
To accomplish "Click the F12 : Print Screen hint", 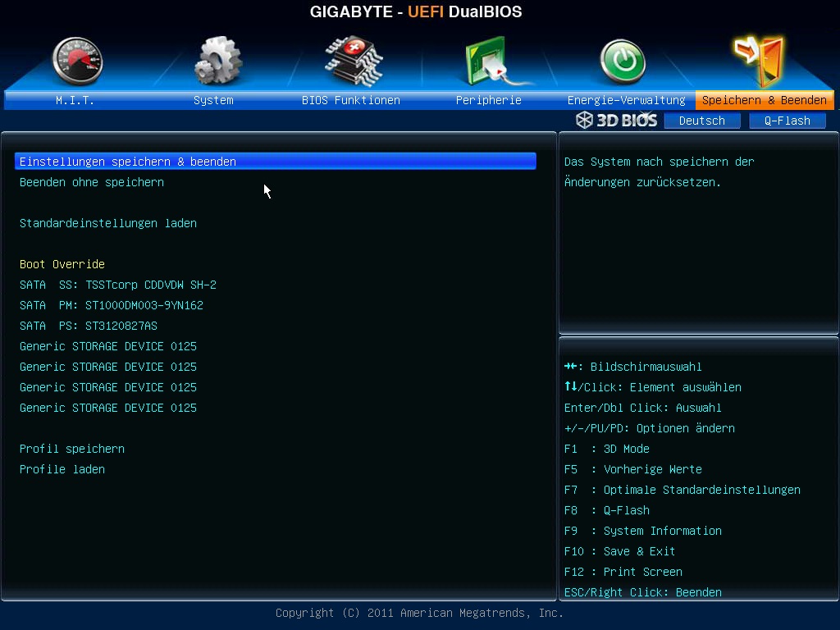I will [x=623, y=572].
